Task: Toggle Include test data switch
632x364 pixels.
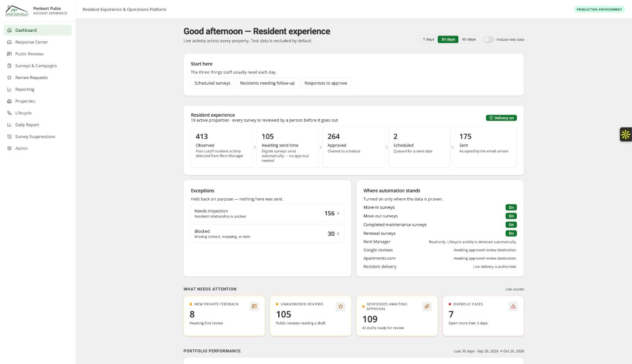Action: coord(489,39)
